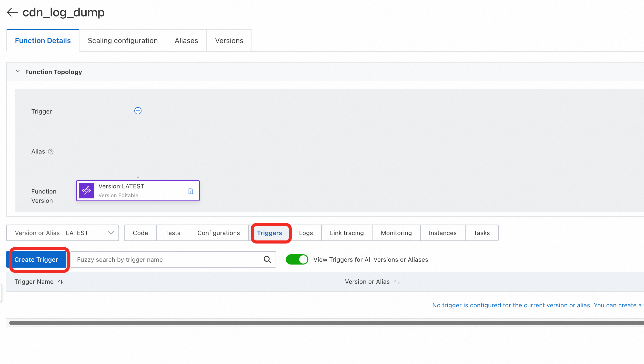Click the magnifier search icon button
This screenshot has height=364, width=644.
pyautogui.click(x=267, y=259)
